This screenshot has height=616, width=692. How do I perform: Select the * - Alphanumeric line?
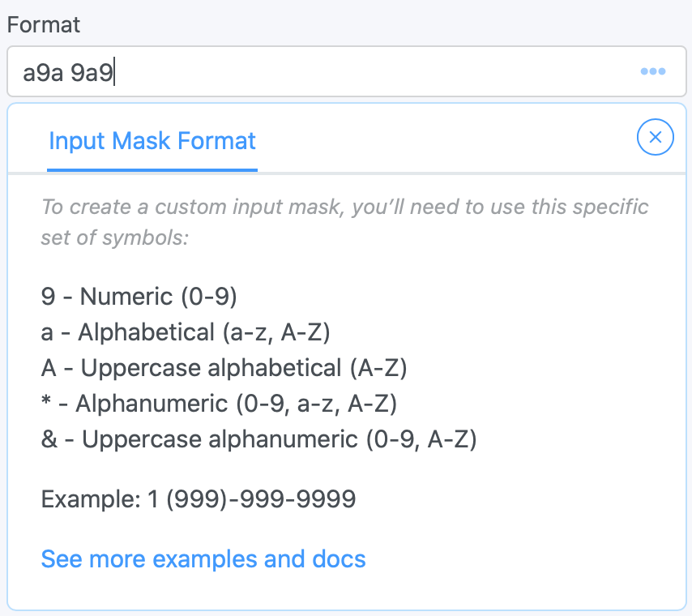219,404
